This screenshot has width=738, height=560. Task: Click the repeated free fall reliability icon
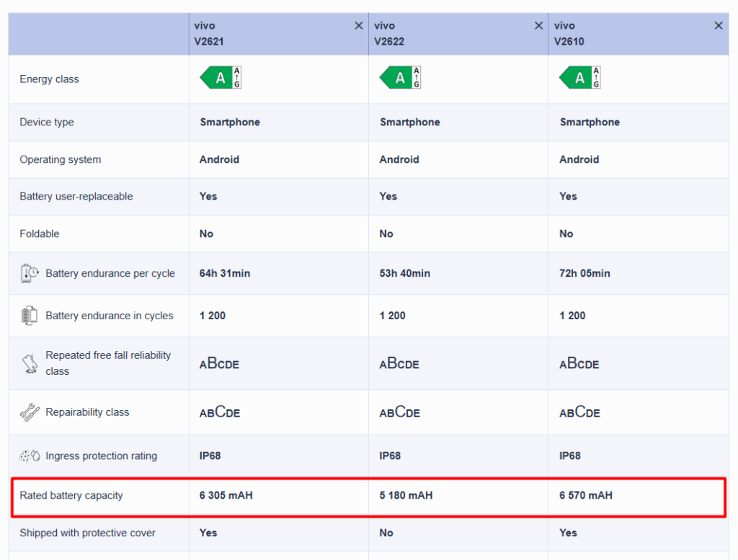(x=30, y=364)
